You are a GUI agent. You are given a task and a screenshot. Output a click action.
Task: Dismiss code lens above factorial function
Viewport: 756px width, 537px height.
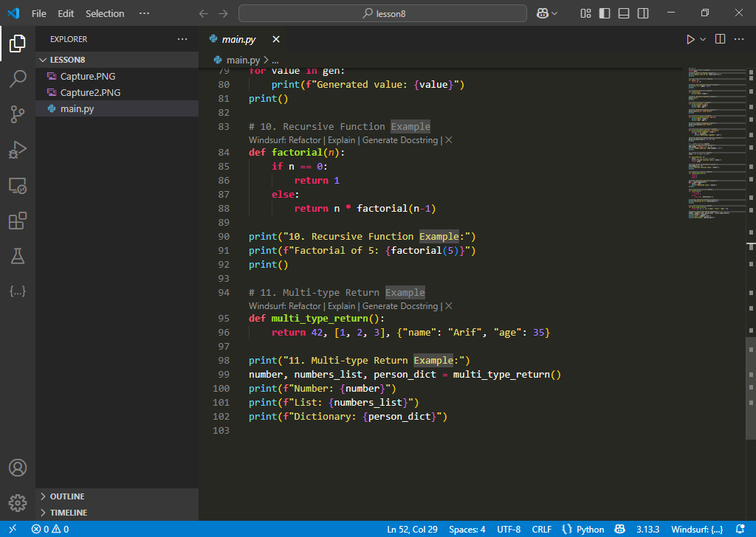pos(449,140)
